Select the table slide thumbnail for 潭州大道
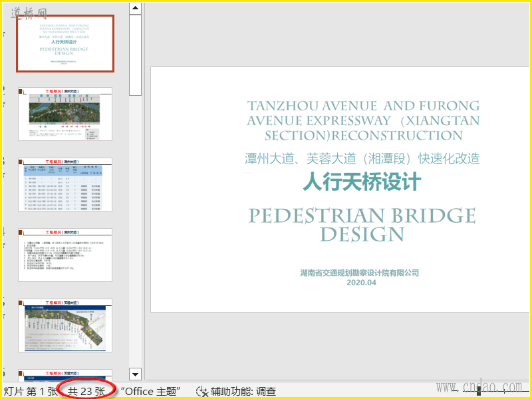This screenshot has height=399, width=532. [x=65, y=185]
